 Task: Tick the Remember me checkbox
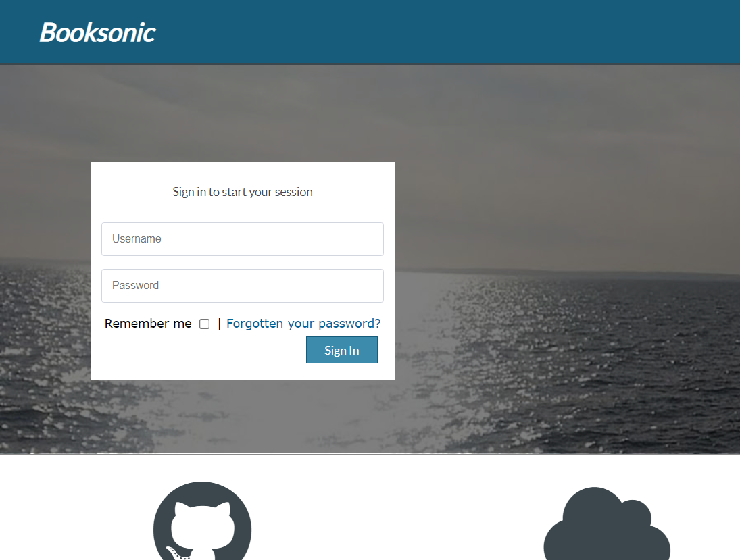click(x=204, y=324)
